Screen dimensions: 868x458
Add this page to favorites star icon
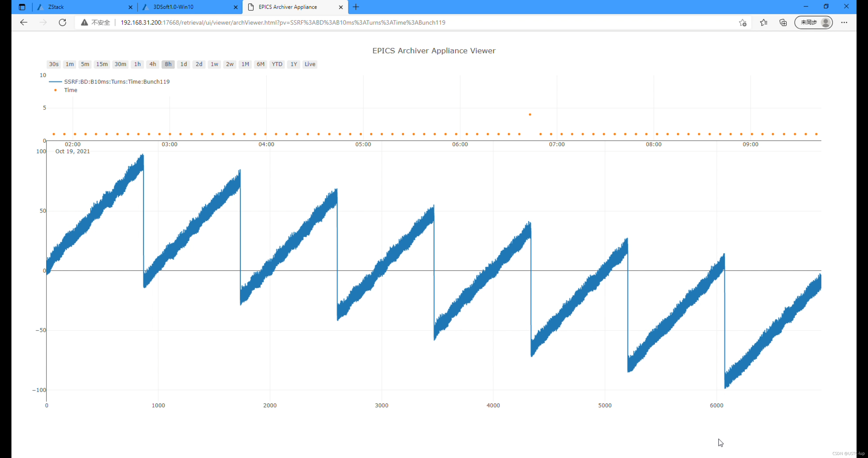743,23
